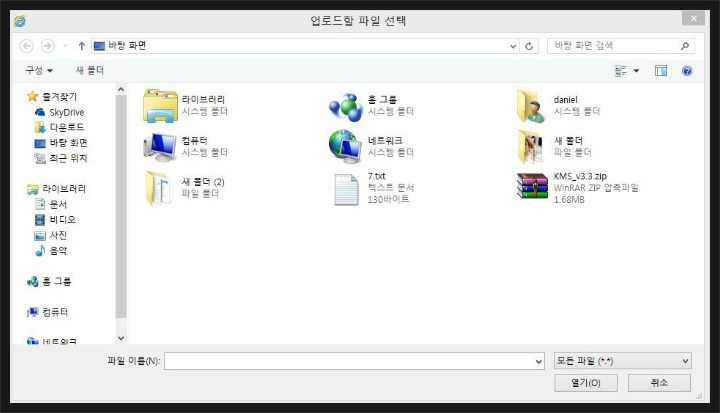Select the daniel user folder icon
Screen dimensions: 720x413
pos(531,107)
